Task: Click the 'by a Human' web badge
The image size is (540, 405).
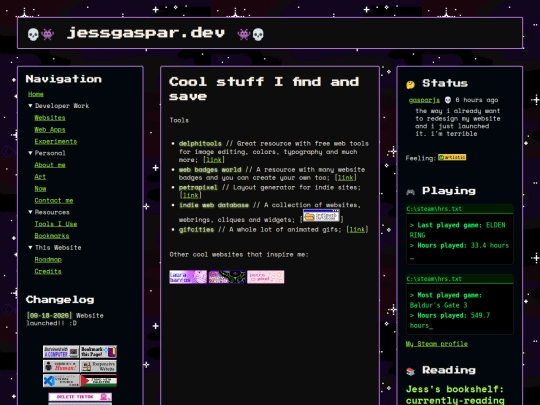Action: tap(61, 366)
